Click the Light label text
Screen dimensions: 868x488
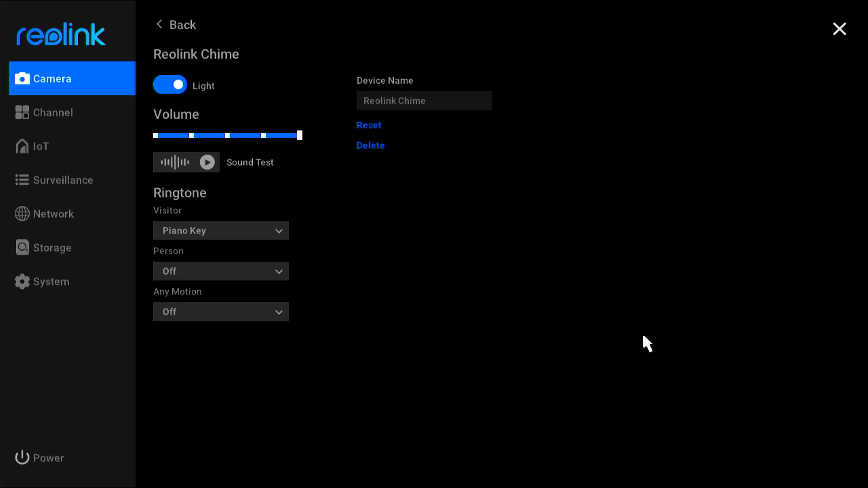203,86
